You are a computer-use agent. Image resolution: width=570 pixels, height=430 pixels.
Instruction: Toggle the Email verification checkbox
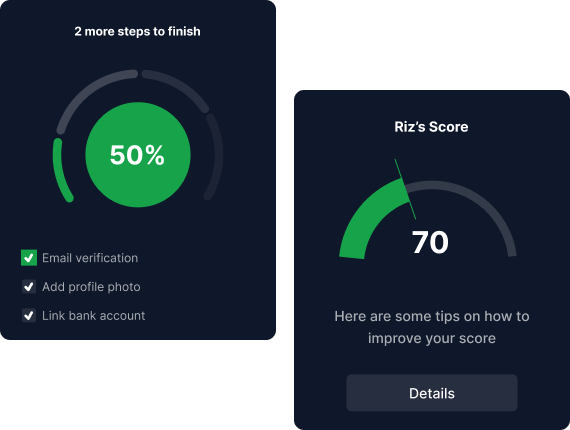click(29, 258)
